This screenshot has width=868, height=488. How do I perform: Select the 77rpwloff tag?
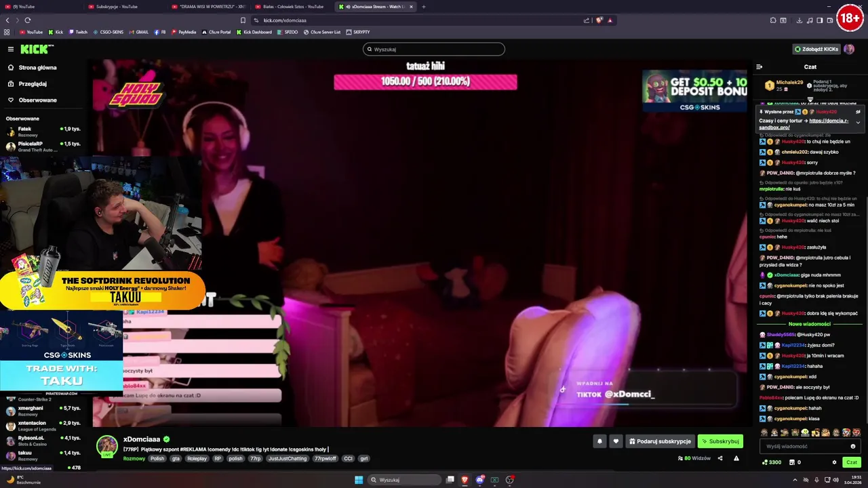coord(325,459)
